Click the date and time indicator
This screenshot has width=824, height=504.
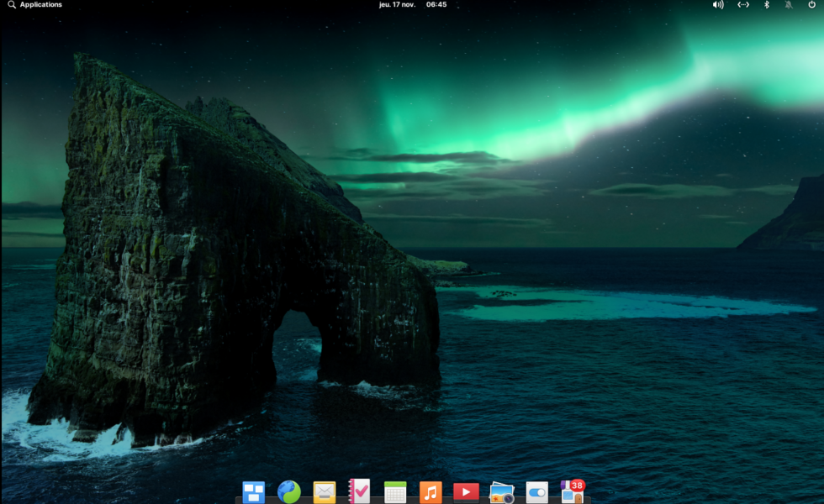click(413, 5)
